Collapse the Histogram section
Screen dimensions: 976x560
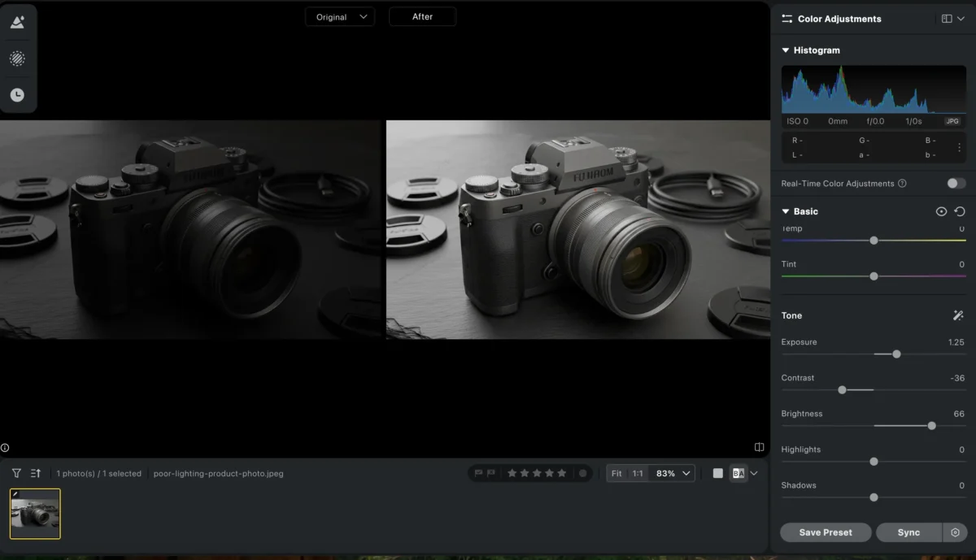point(786,50)
